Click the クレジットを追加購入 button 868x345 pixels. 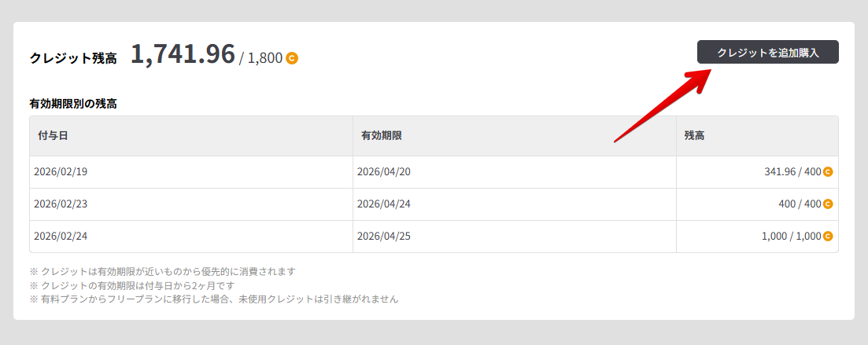point(767,53)
